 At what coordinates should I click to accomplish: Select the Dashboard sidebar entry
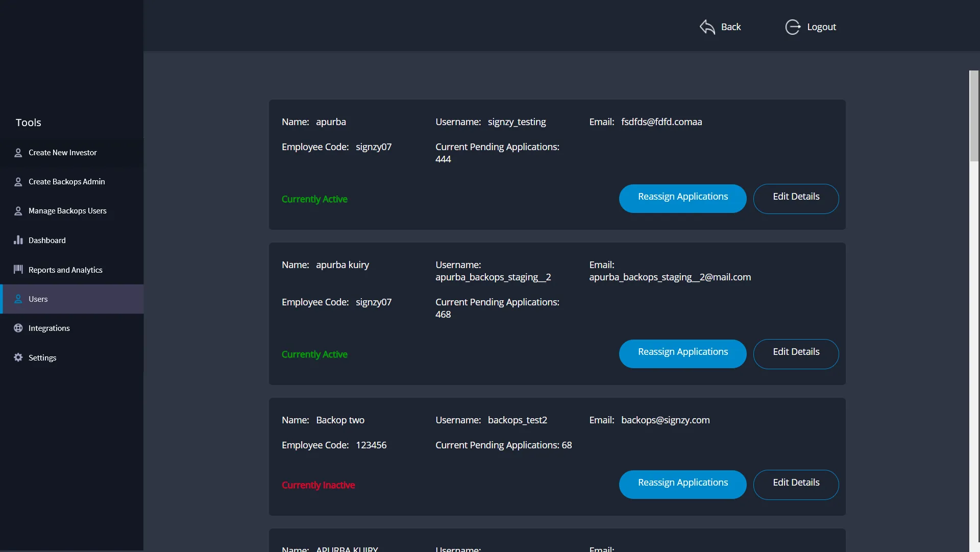pos(47,241)
